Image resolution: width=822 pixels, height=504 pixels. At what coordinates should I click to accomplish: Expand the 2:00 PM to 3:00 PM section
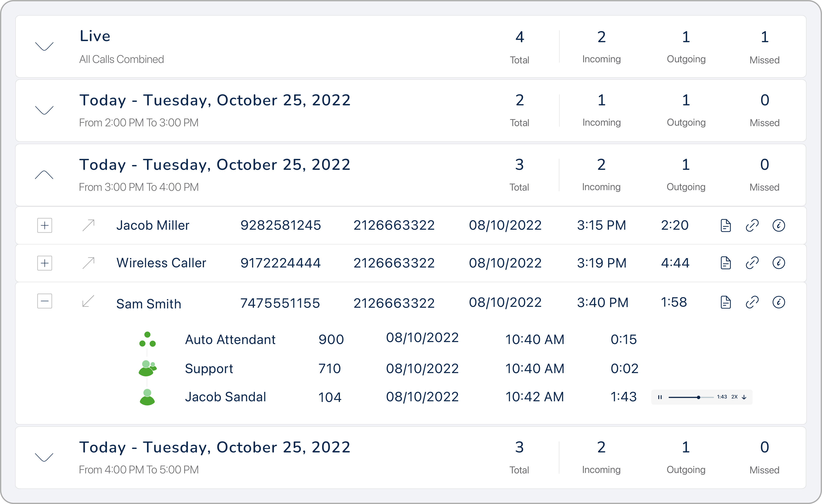[x=44, y=110]
